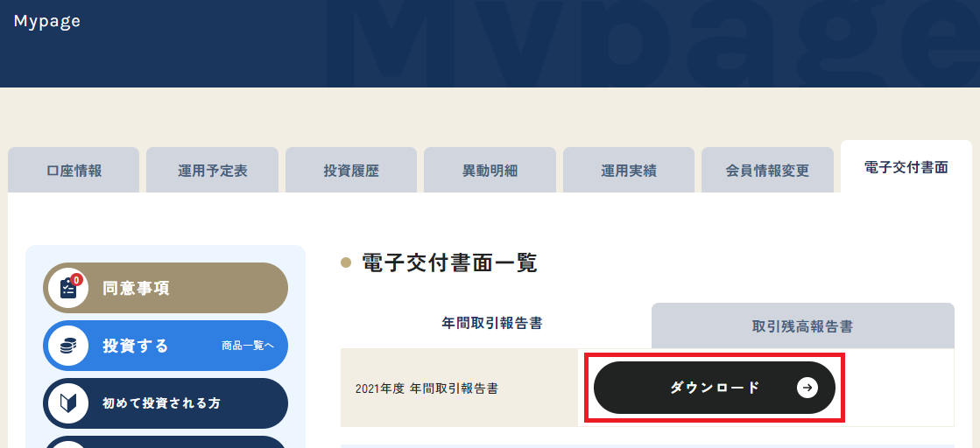Image resolution: width=980 pixels, height=448 pixels.
Task: Click the 投資する sidebar button
Action: [166, 346]
